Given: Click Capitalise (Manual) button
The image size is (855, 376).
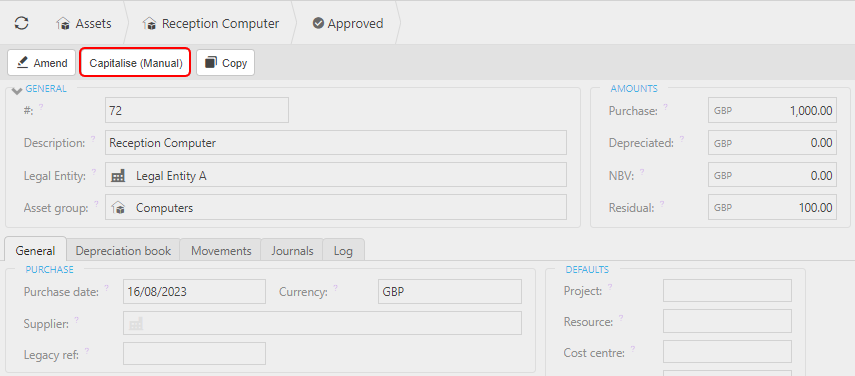Looking at the screenshot, I should point(136,63).
